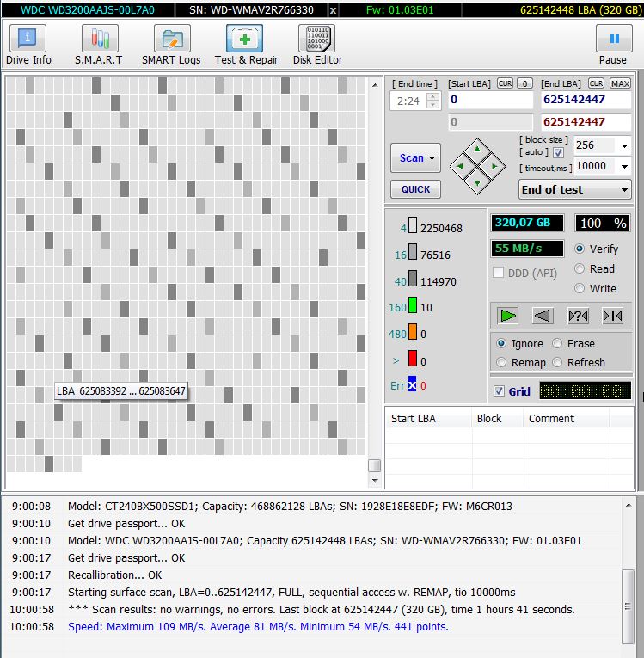Click the right arrow of the navigation diamond
Image resolution: width=644 pixels, height=658 pixels.
click(494, 166)
